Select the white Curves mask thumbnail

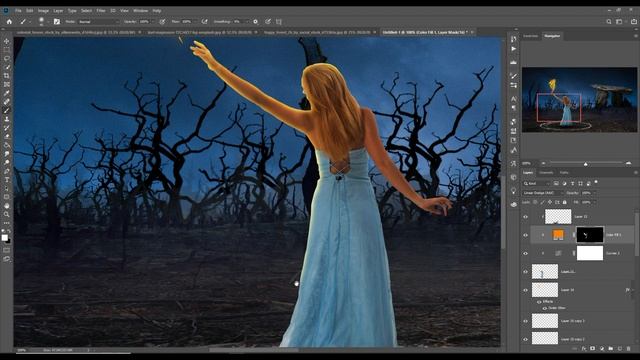click(x=589, y=253)
